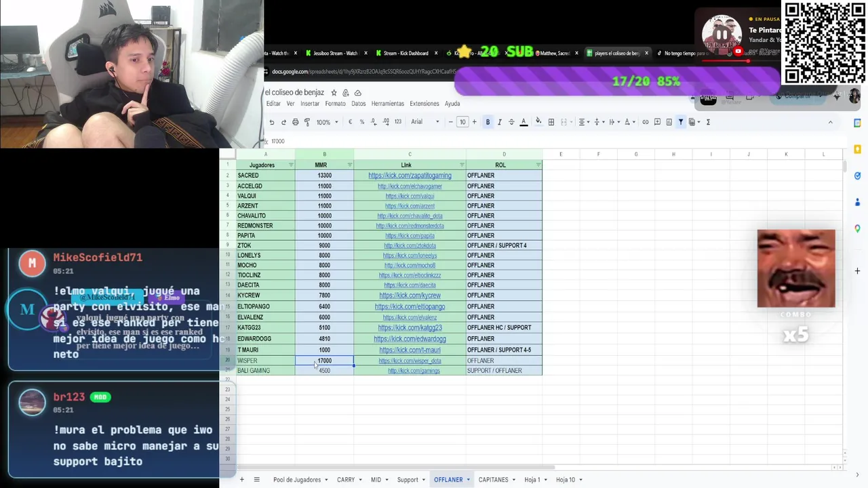Open the Datos menu
This screenshot has width=868, height=488.
point(359,104)
